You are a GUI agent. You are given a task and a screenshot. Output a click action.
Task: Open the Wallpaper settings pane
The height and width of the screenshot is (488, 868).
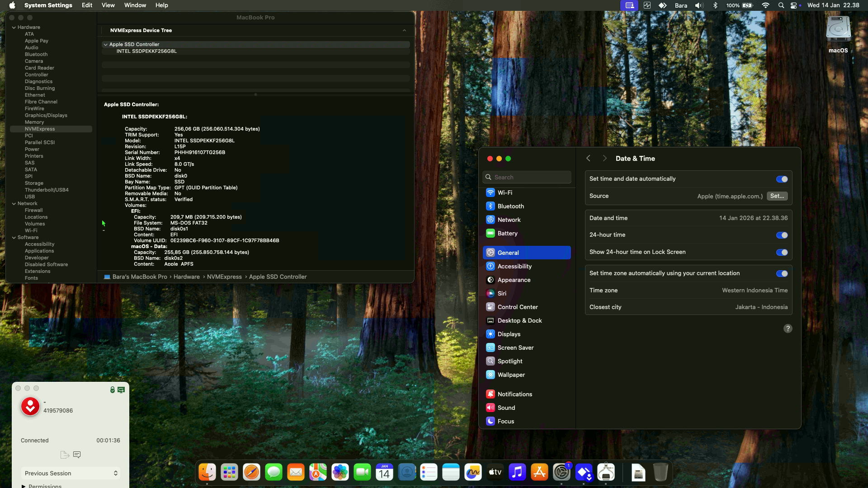point(511,375)
